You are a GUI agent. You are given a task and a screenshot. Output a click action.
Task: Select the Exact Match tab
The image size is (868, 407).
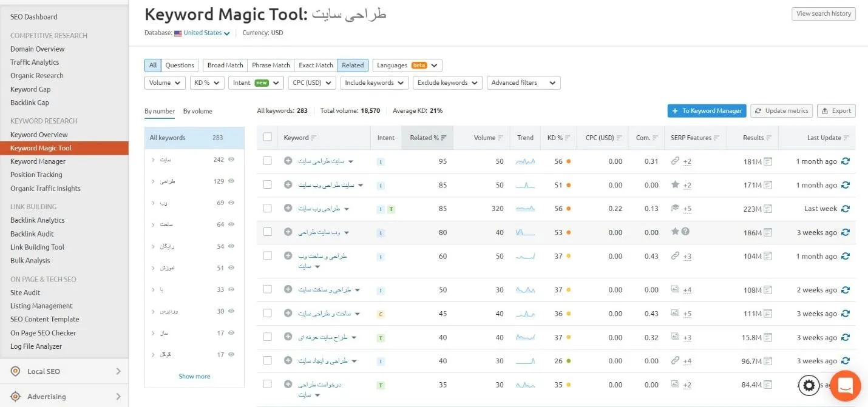(316, 65)
